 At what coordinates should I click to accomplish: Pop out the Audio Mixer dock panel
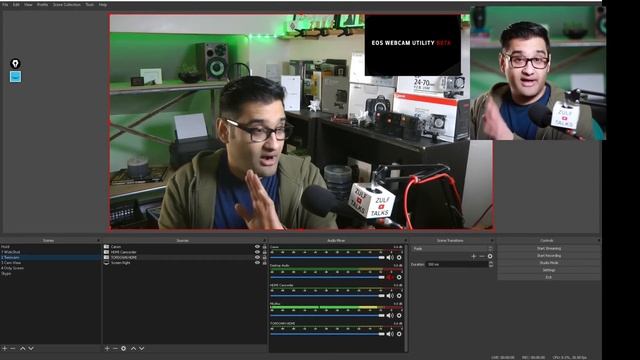coord(405,240)
